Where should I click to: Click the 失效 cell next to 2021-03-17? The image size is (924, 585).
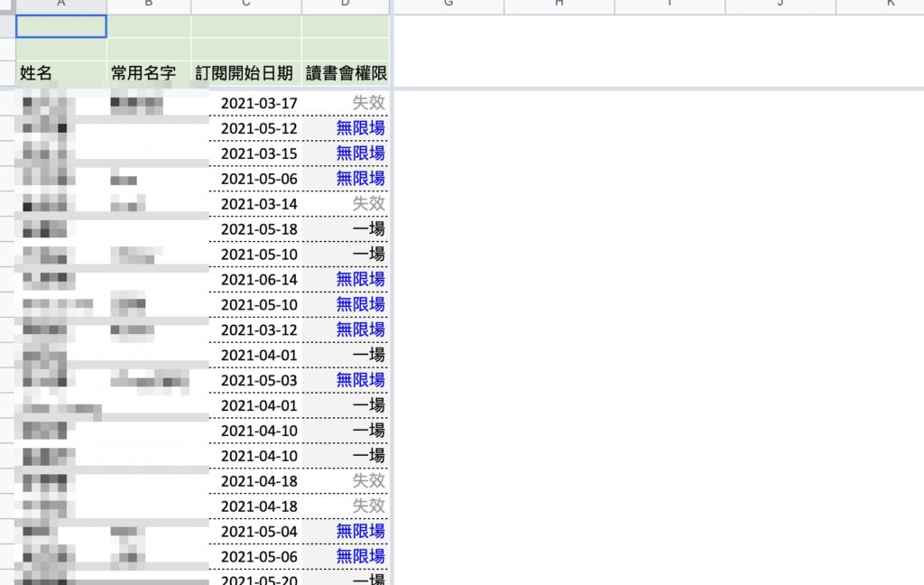(367, 103)
